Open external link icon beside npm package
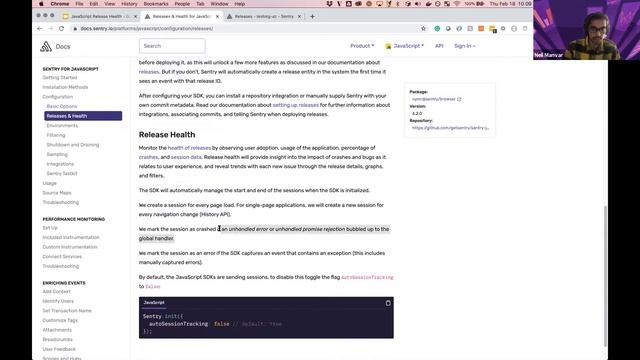 [x=459, y=99]
